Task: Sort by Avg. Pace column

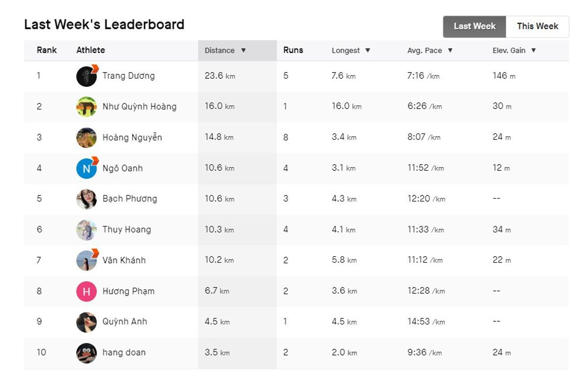Action: tap(430, 51)
